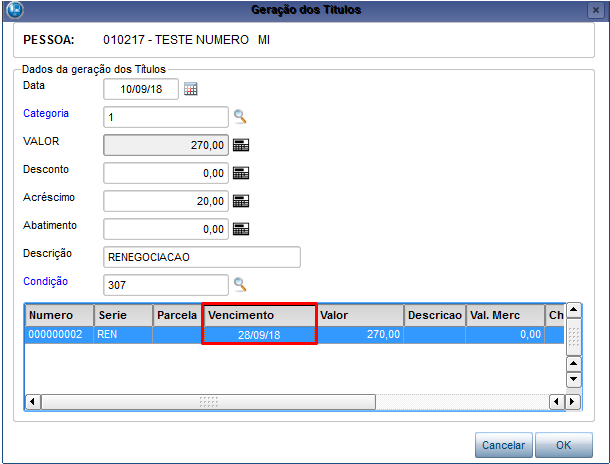Click the PESSOA name 010217 - TESTE NUMERO MI
The height and width of the screenshot is (464, 610).
click(x=186, y=40)
